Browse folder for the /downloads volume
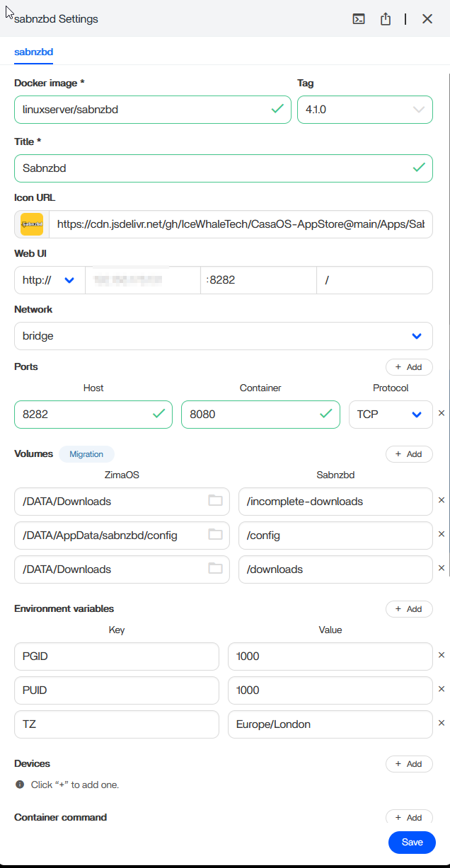The height and width of the screenshot is (868, 450). coord(215,569)
